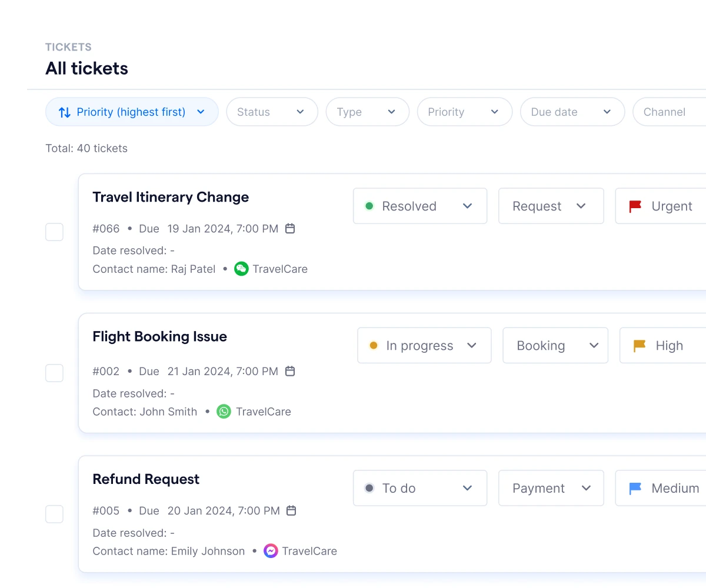Click the sort arrows icon beside Priority (highest first)
The height and width of the screenshot is (588, 706).
pyautogui.click(x=64, y=112)
